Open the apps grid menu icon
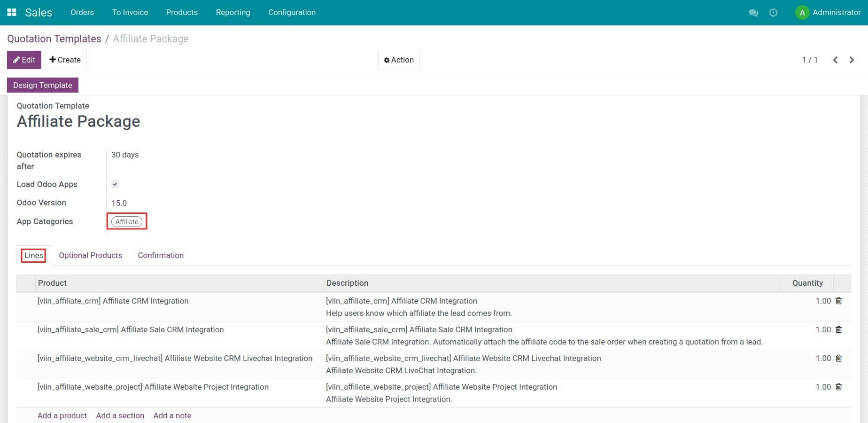The image size is (868, 423). pos(12,12)
